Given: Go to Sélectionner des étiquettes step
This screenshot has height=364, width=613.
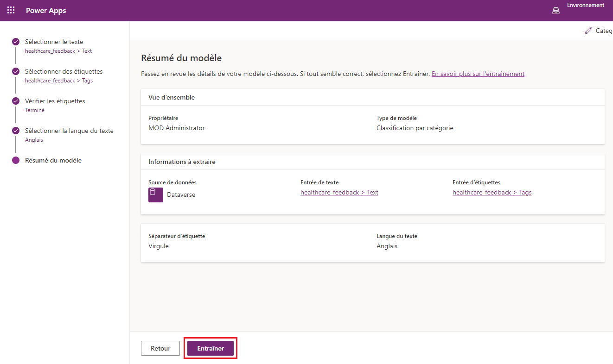Looking at the screenshot, I should pyautogui.click(x=64, y=71).
